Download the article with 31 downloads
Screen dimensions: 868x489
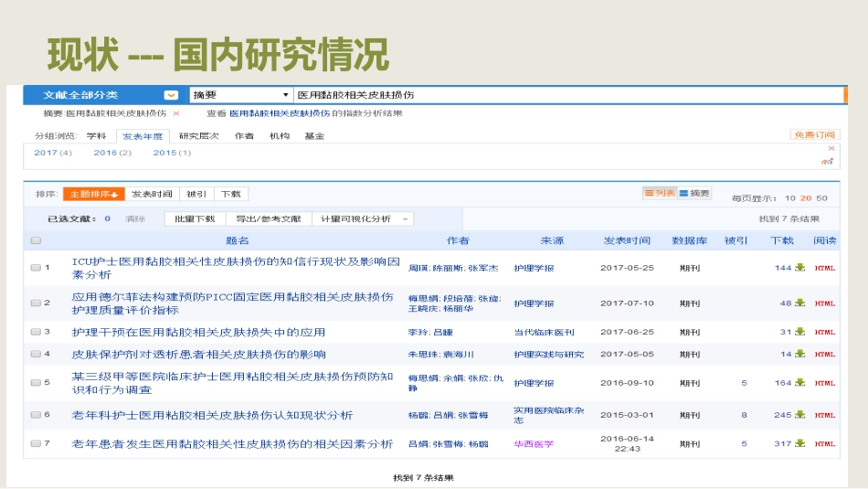799,332
